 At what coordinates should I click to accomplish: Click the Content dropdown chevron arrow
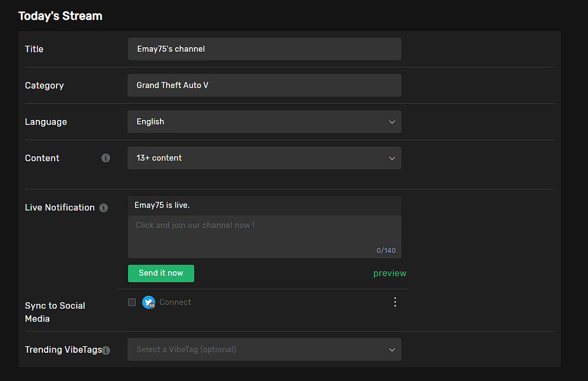(392, 158)
